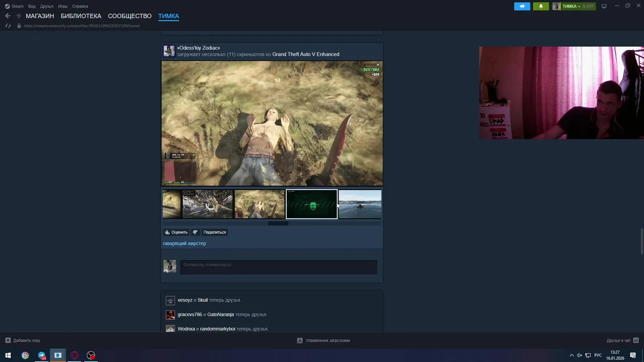Click the comment input field
Viewport: 644px width, 362px height.
[279, 267]
